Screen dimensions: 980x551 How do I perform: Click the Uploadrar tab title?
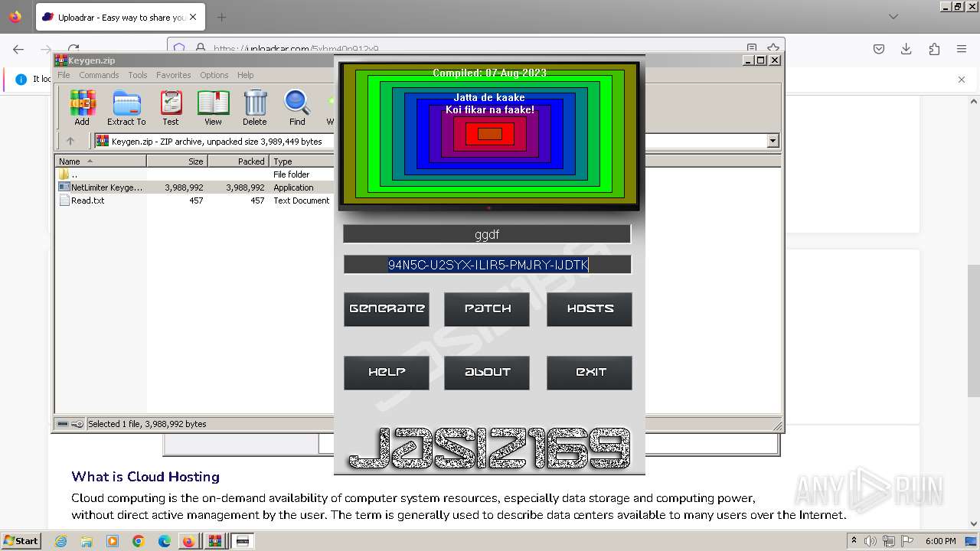[x=121, y=17]
